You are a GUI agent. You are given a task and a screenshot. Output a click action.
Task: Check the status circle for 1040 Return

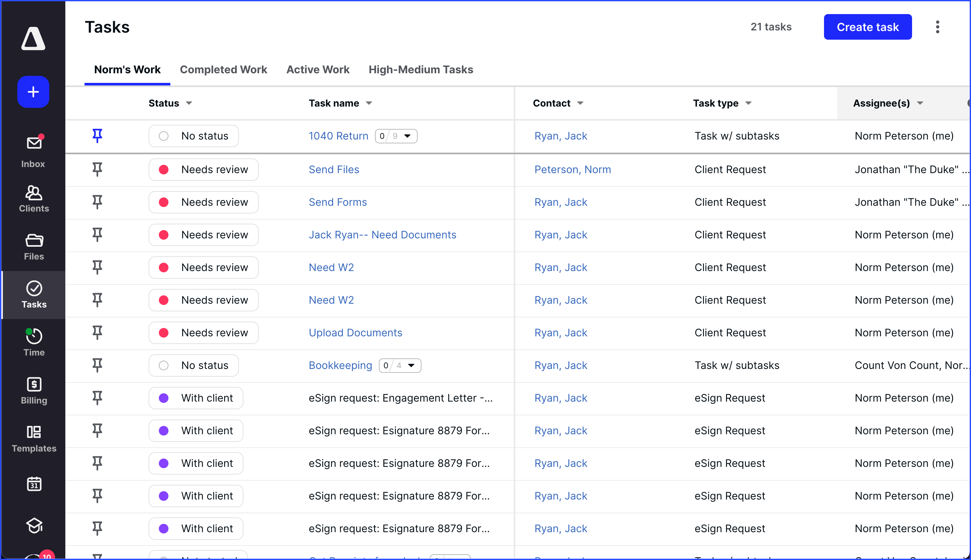coord(164,136)
